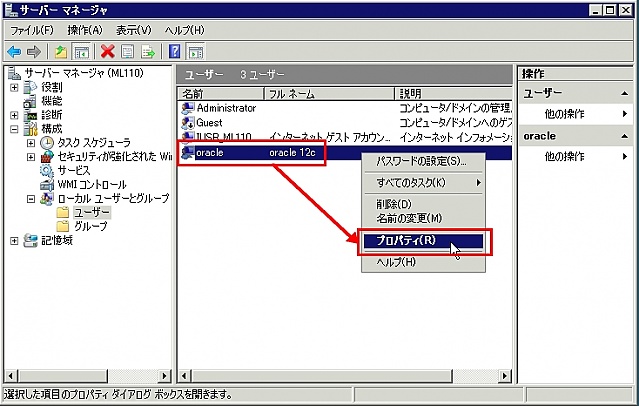Viewport: 639px width, 406px height.
Task: Select the 機能 tree item
Action: click(x=52, y=101)
